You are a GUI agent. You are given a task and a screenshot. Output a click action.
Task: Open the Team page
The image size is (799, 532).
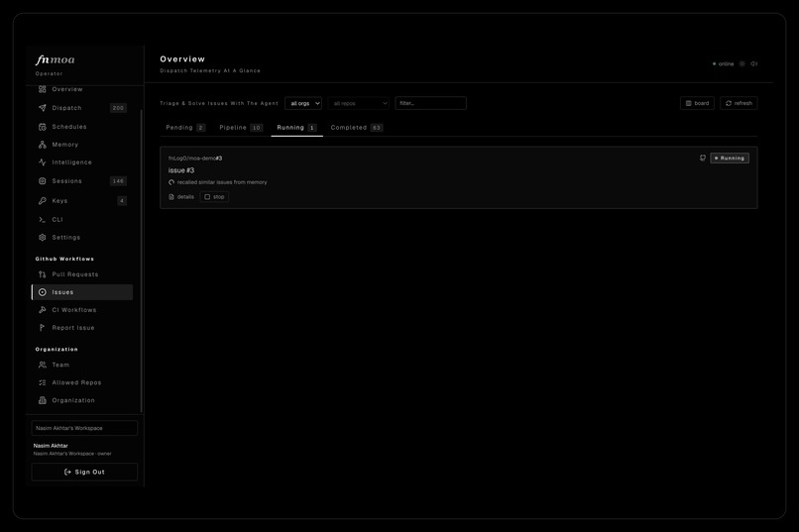pos(81,365)
